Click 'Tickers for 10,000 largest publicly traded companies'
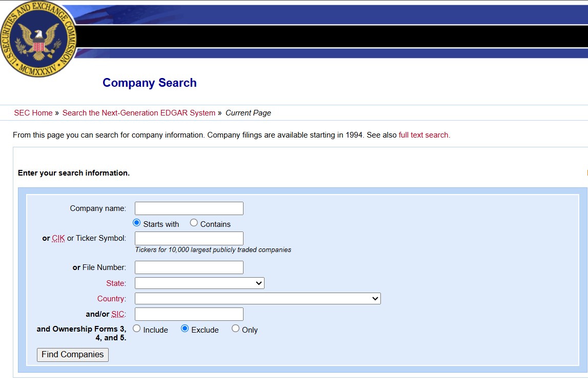Screen dimensions: 588x386 [x=213, y=250]
